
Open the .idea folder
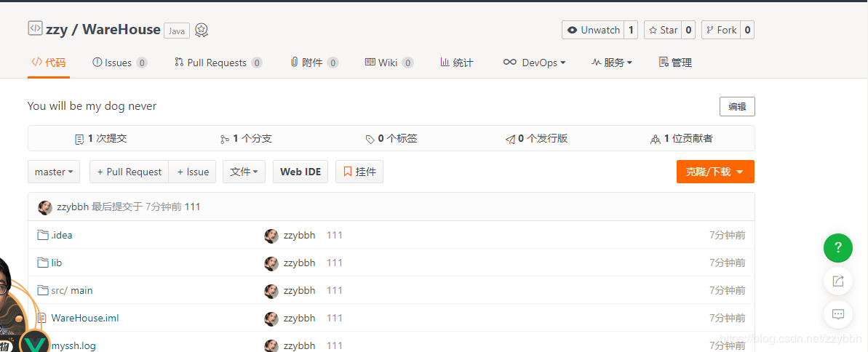(x=61, y=235)
